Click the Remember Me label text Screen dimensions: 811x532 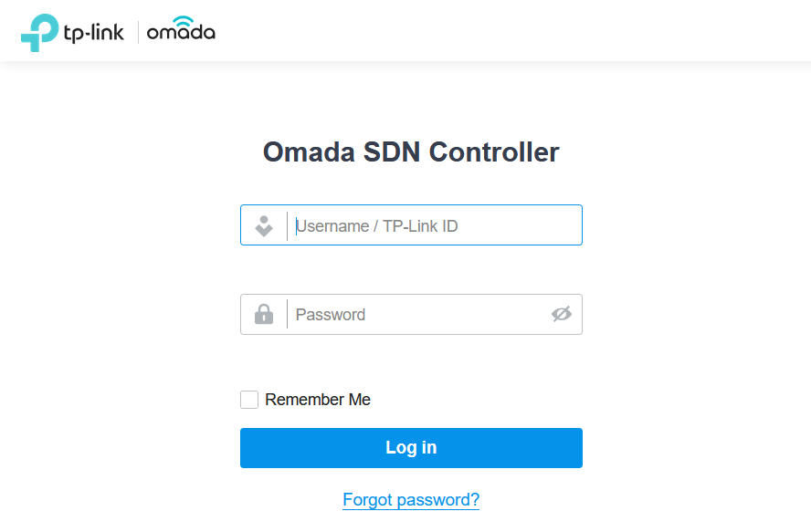point(318,400)
